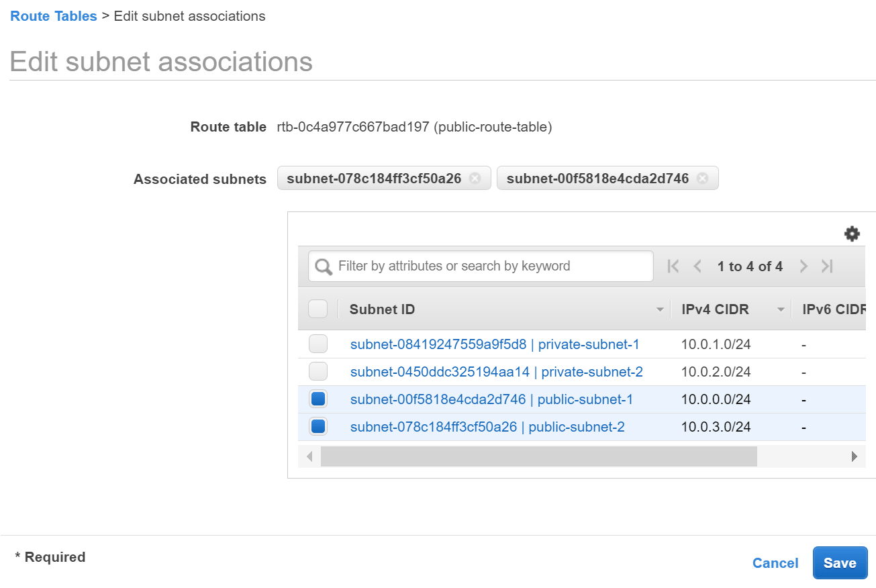Toggle the select-all checkbox in table header

318,309
